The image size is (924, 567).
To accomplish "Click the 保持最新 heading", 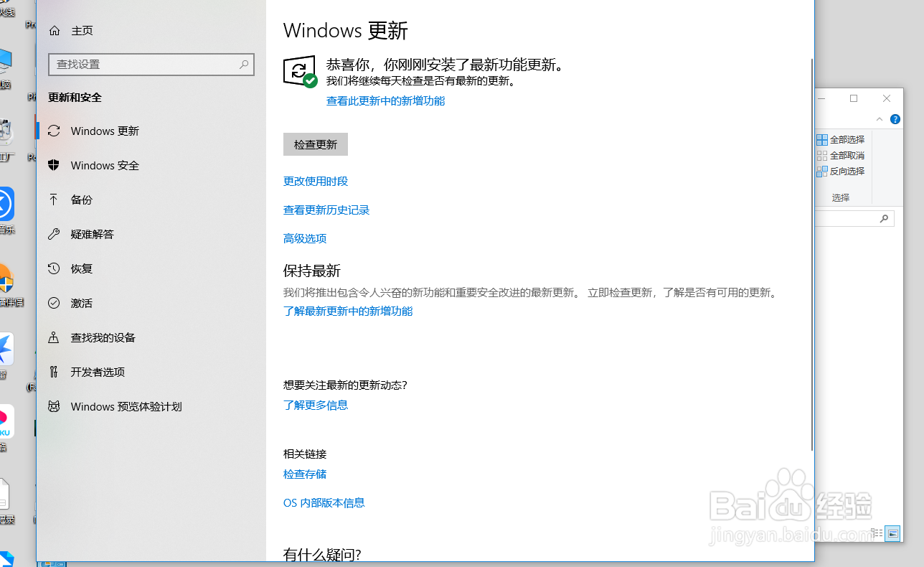I will [312, 271].
